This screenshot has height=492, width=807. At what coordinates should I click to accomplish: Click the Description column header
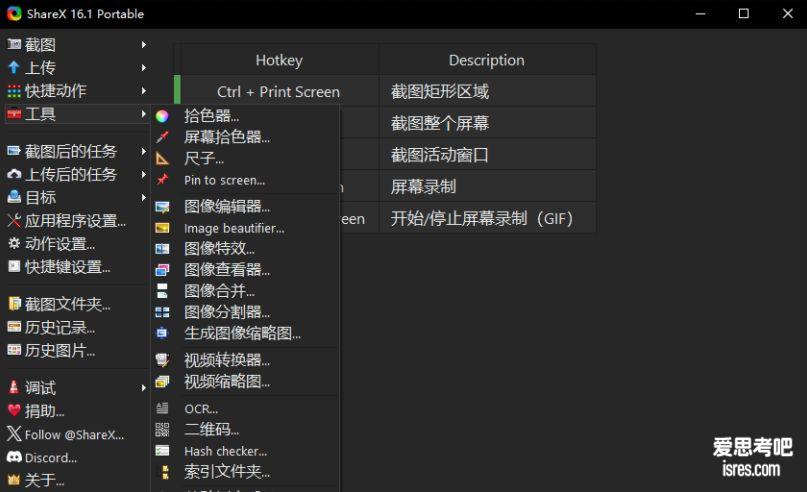(487, 60)
